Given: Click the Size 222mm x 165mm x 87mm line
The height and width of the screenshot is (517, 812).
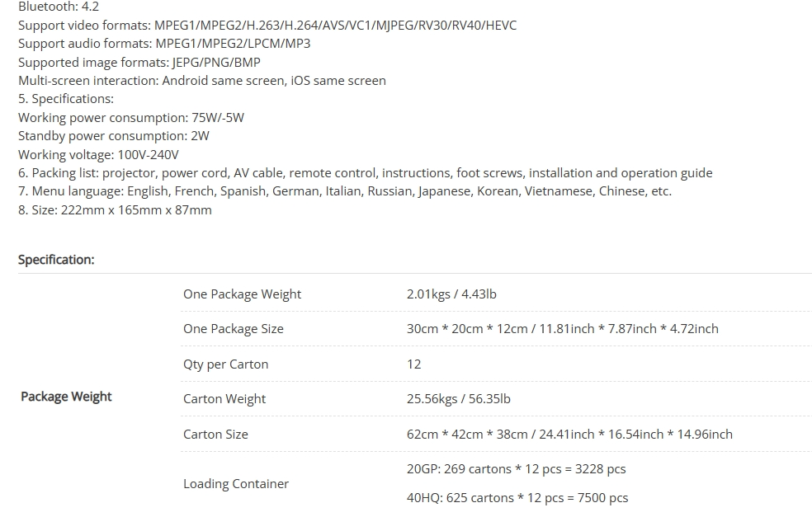Looking at the screenshot, I should (115, 210).
